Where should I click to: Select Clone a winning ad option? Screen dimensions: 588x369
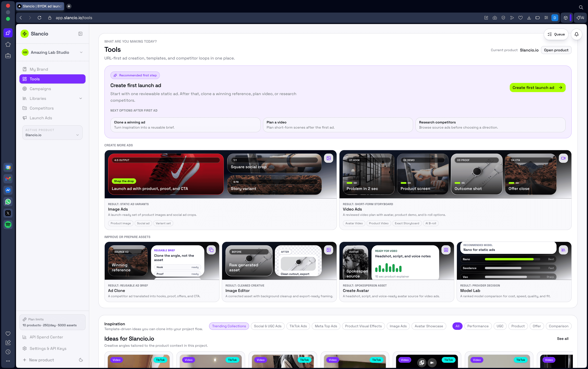[185, 125]
